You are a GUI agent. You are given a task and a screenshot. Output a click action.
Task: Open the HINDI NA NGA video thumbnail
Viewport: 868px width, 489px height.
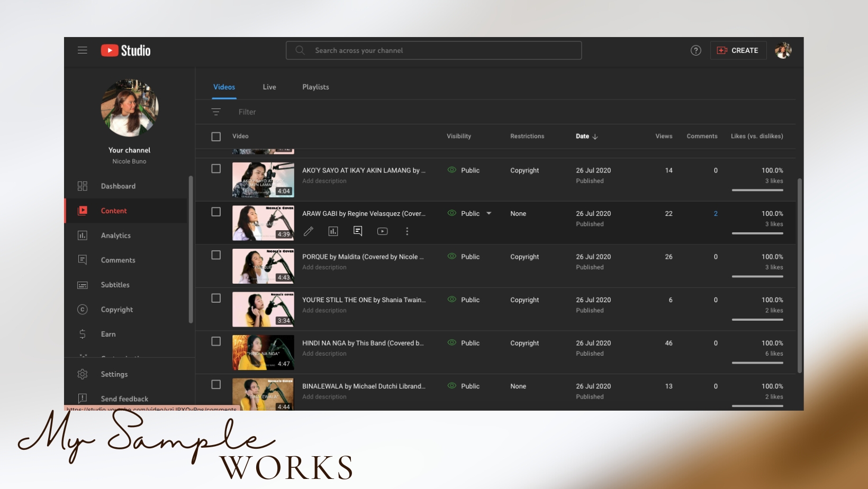pyautogui.click(x=263, y=352)
